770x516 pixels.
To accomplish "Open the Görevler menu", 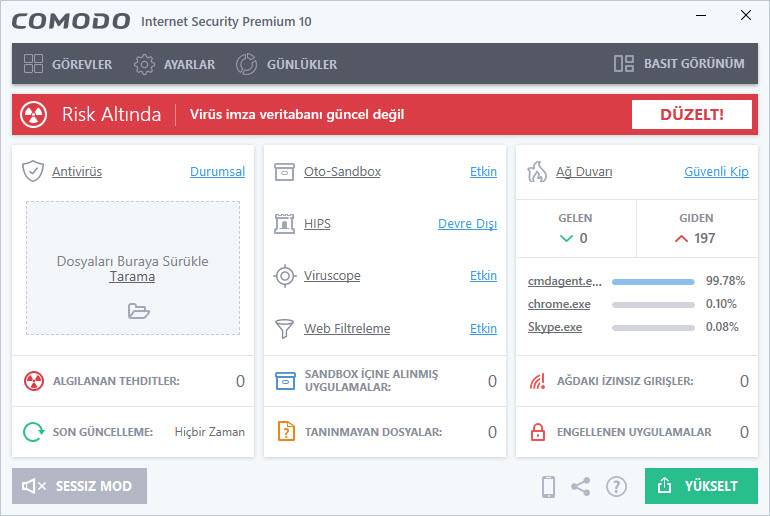I will pos(68,64).
